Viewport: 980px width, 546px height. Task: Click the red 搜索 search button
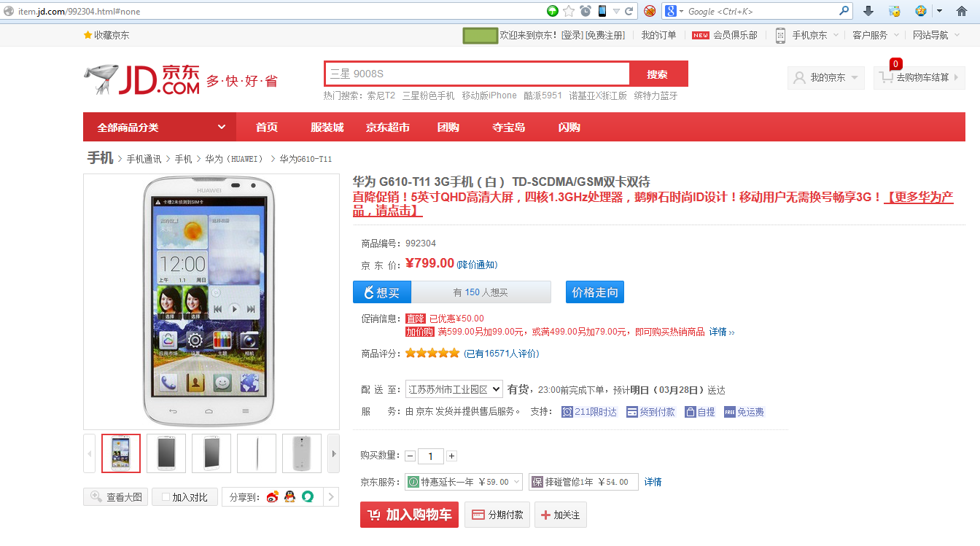(658, 74)
